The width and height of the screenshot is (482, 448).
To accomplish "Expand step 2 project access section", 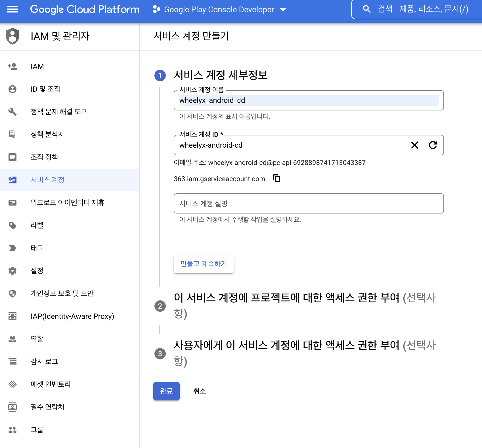I will tap(305, 305).
